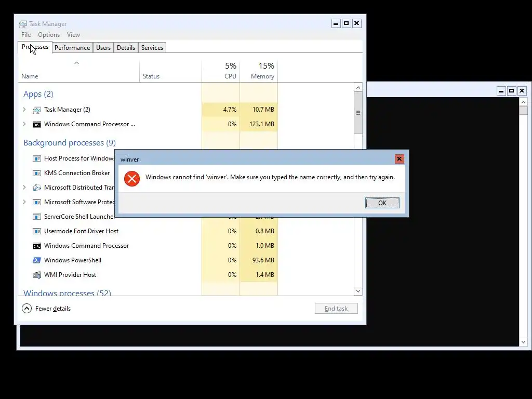Image resolution: width=532 pixels, height=399 pixels.
Task: Click the 4.7% CPU value
Action: pyautogui.click(x=230, y=109)
